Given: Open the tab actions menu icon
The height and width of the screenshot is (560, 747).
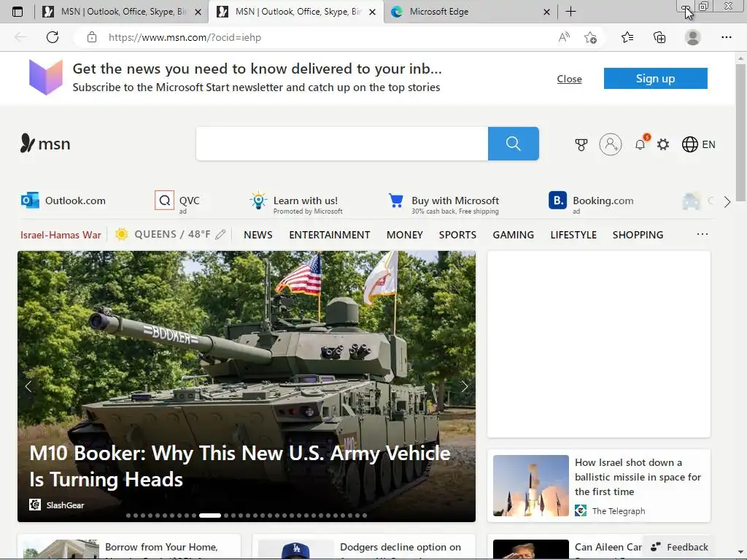Looking at the screenshot, I should [x=18, y=12].
